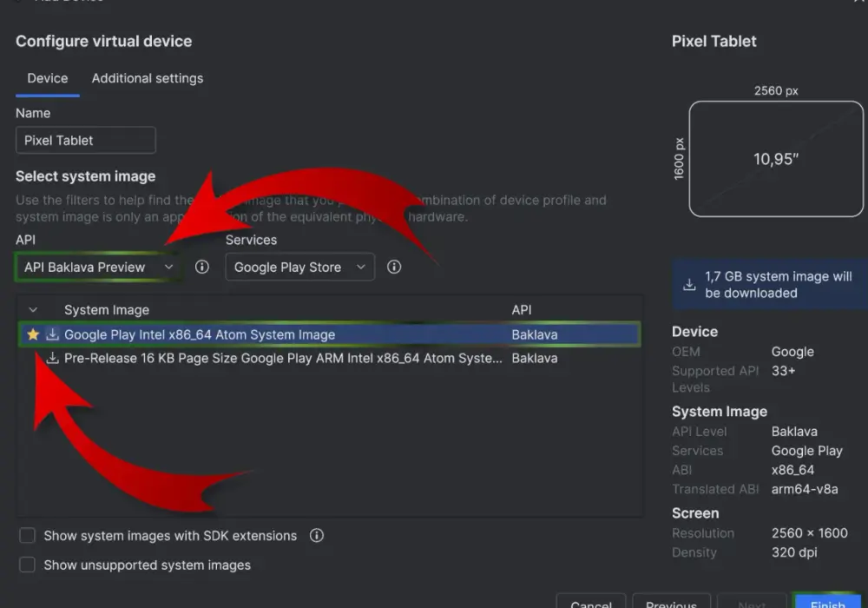Click the 2560 × 1600 resolution value
Image resolution: width=868 pixels, height=608 pixels.
click(x=809, y=533)
